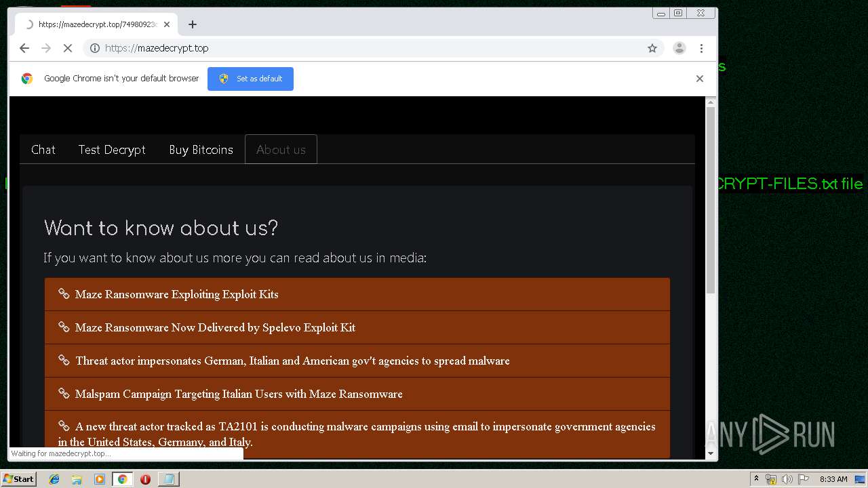The height and width of the screenshot is (488, 868).
Task: Select the mazedecrypt.top browser tab
Action: (x=95, y=24)
